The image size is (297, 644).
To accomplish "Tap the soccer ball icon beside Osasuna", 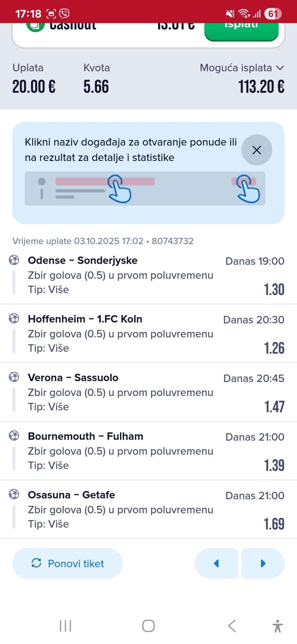I will tap(14, 494).
